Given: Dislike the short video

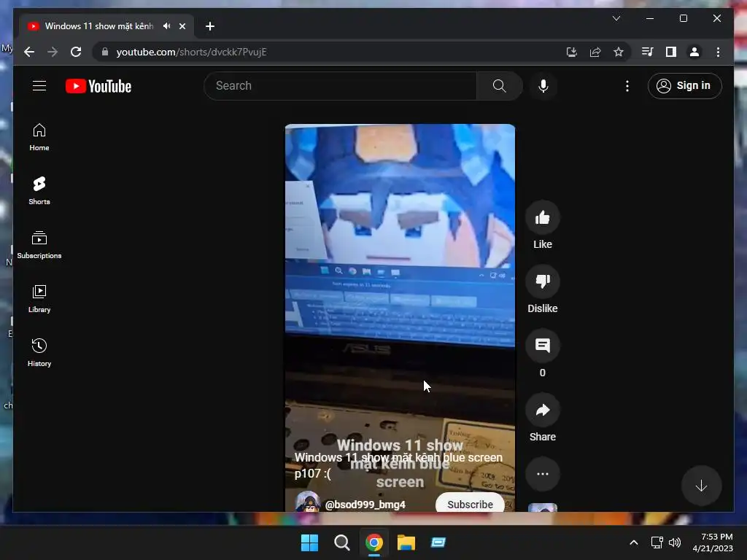Looking at the screenshot, I should click(542, 281).
